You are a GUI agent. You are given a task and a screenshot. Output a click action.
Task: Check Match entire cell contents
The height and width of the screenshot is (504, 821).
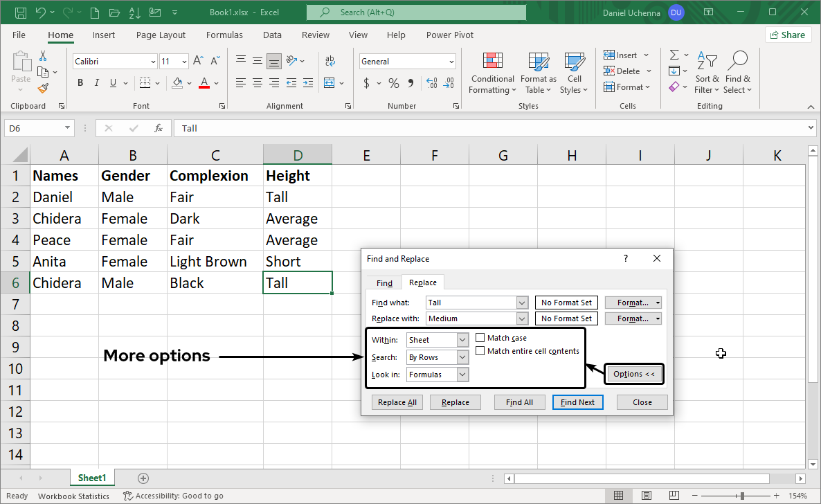(480, 351)
